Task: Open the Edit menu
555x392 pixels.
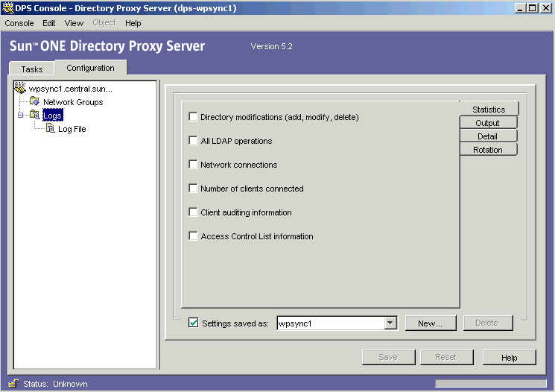Action: (x=49, y=23)
